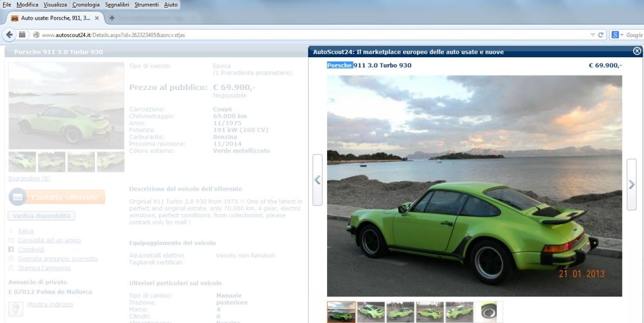Select the wheel close-up thumbnail

coord(489,312)
